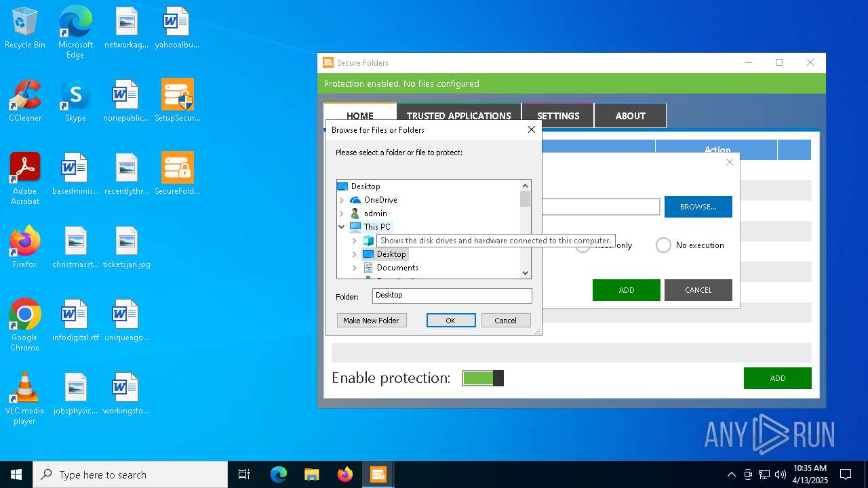
Task: Click scroll up arrow in folder tree
Action: [x=525, y=186]
